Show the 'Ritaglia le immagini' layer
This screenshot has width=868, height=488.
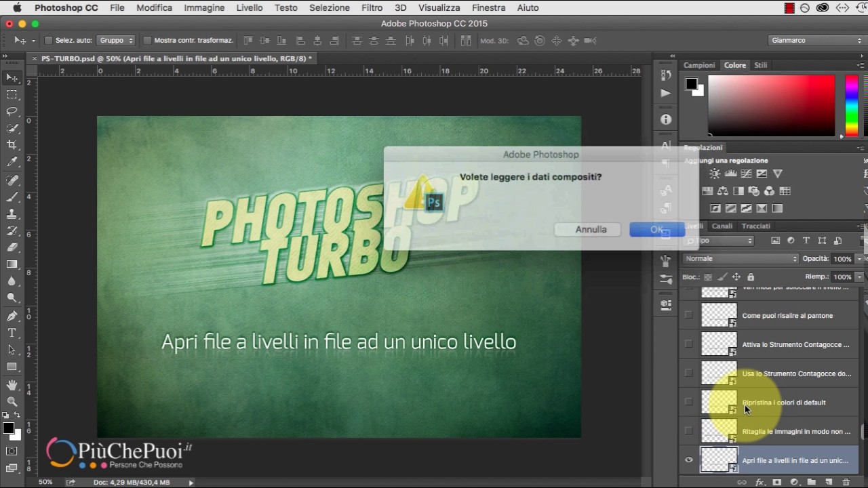689,430
